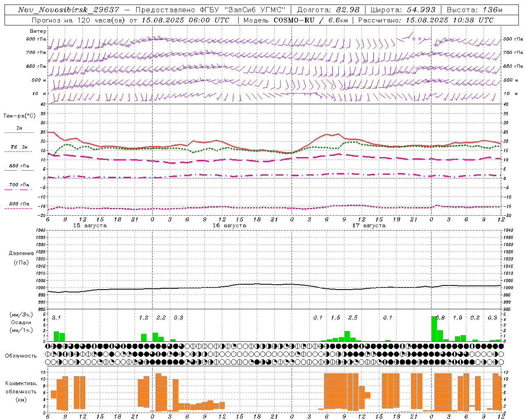Click the 0.2 precipitation total

(475, 317)
